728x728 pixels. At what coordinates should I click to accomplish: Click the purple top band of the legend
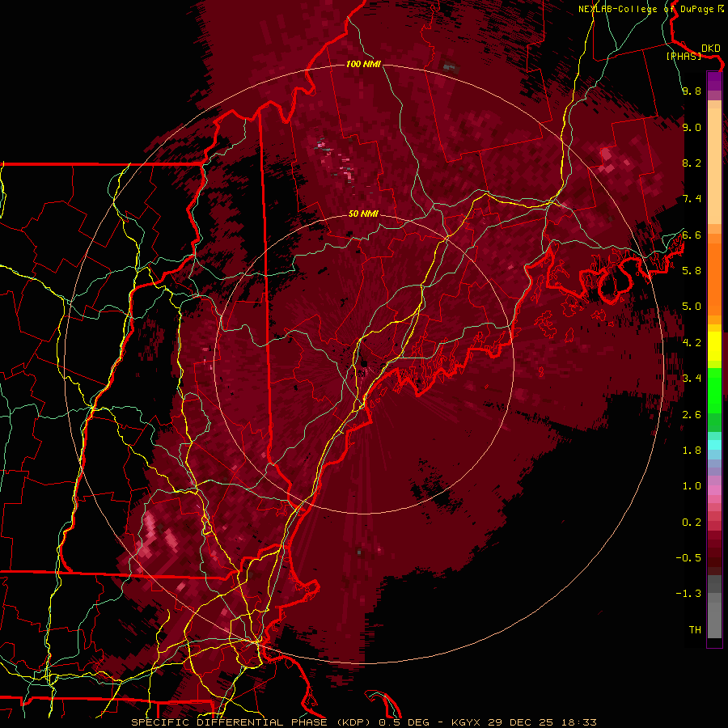tap(714, 81)
